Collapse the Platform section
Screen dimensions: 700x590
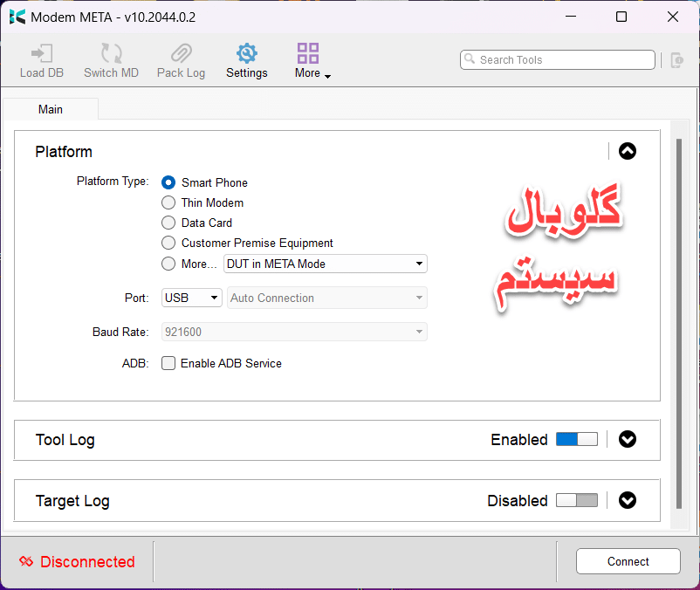(628, 151)
